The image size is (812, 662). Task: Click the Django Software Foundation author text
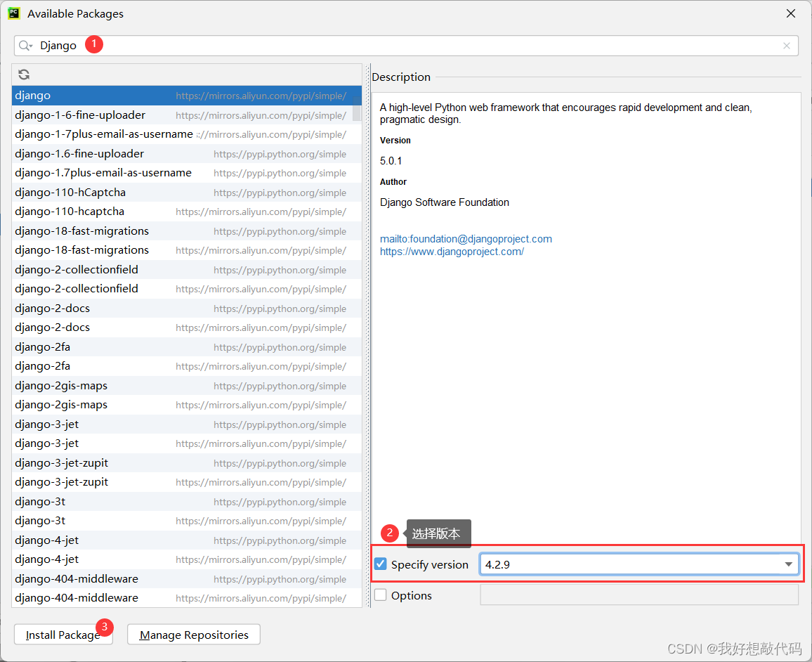[x=445, y=202]
